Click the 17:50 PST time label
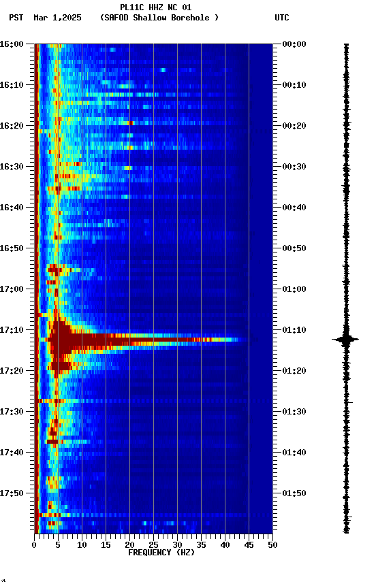 [12, 493]
